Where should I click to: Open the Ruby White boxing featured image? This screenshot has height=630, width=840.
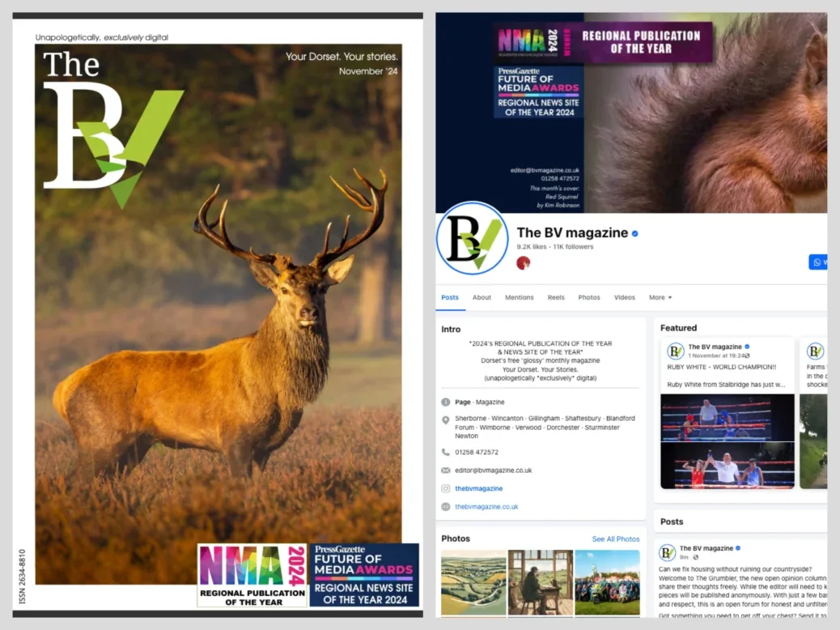(x=727, y=441)
